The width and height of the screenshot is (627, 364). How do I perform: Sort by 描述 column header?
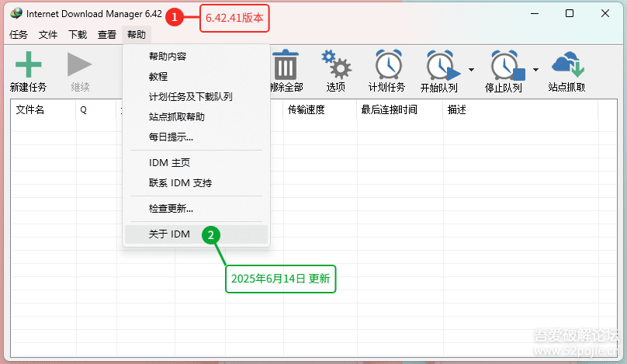tap(521, 109)
